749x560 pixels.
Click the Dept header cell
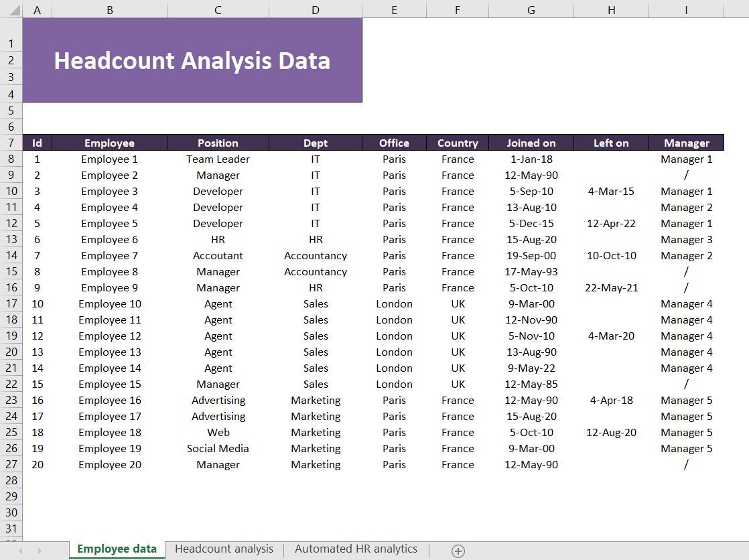[x=316, y=143]
